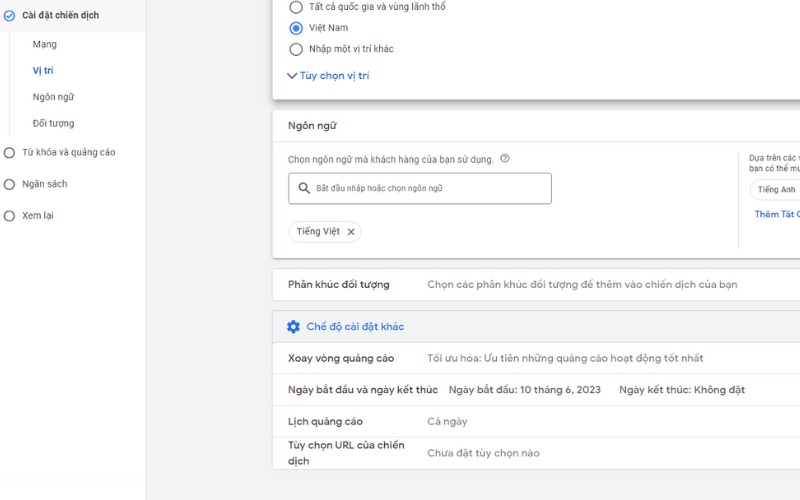This screenshot has width=800, height=500.
Task: Expand the Phân khúc đối tượng row
Action: click(x=535, y=285)
